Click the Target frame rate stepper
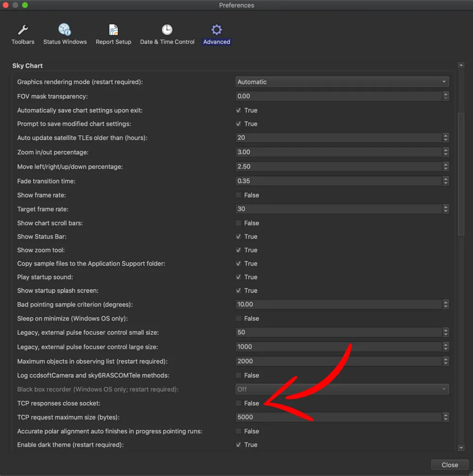 tap(446, 209)
